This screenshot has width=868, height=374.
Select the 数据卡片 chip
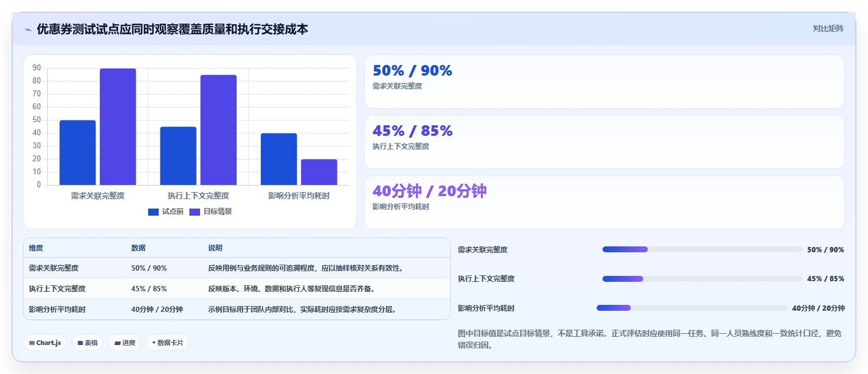pyautogui.click(x=168, y=343)
